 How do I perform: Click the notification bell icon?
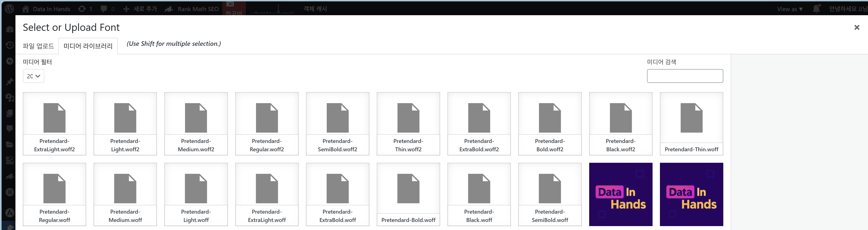point(816,9)
